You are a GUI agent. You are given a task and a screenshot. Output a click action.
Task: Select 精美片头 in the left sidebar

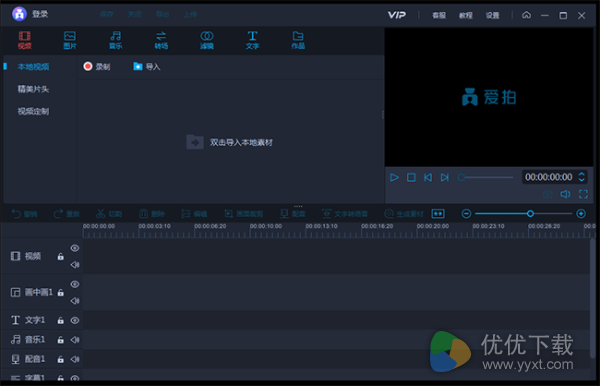[x=33, y=89]
